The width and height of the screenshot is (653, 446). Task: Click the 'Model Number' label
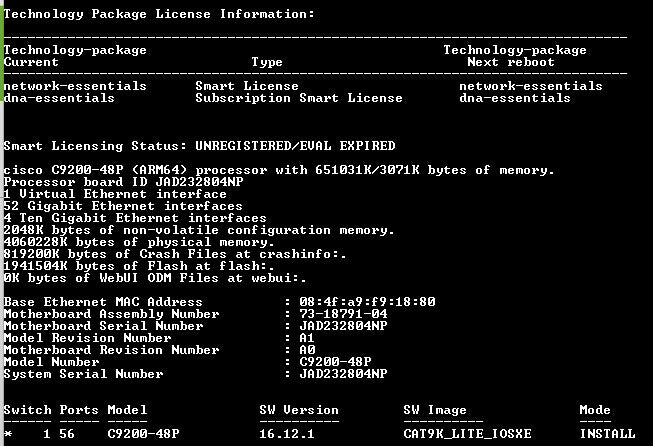(51, 362)
